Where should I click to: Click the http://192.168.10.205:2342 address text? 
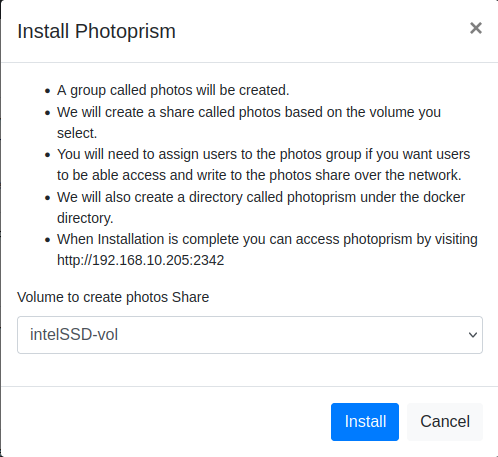[140, 260]
